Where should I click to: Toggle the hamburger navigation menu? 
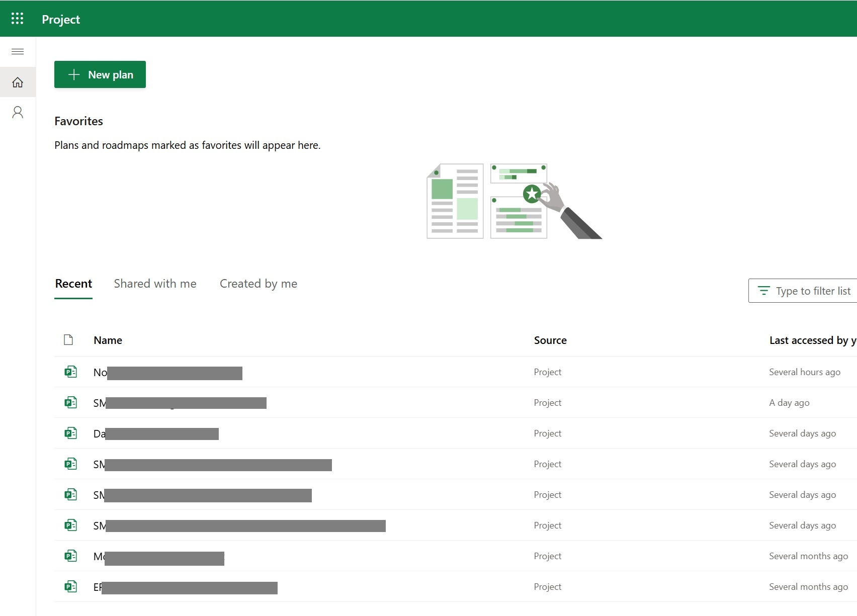coord(18,51)
